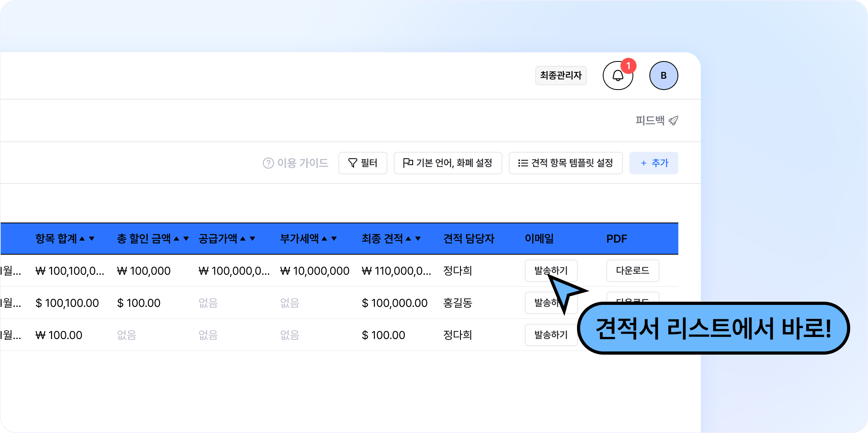The height and width of the screenshot is (433, 868).
Task: Select the 최종 견적 cell $ 100,000.00
Action: [x=395, y=303]
